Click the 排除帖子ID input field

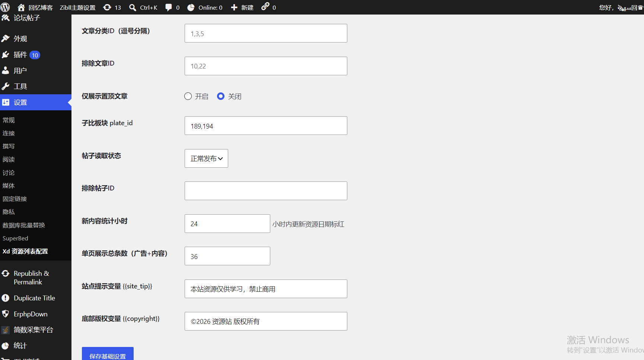pyautogui.click(x=266, y=191)
